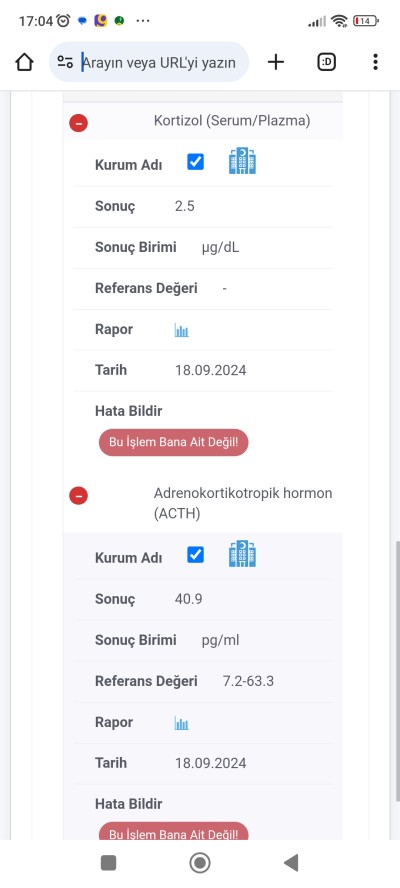Toggle the ACTH Kurum Adı checkbox
The width and height of the screenshot is (400, 888).
[x=195, y=555]
